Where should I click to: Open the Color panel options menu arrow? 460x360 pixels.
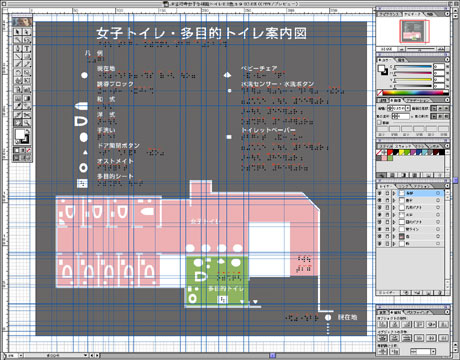point(447,60)
